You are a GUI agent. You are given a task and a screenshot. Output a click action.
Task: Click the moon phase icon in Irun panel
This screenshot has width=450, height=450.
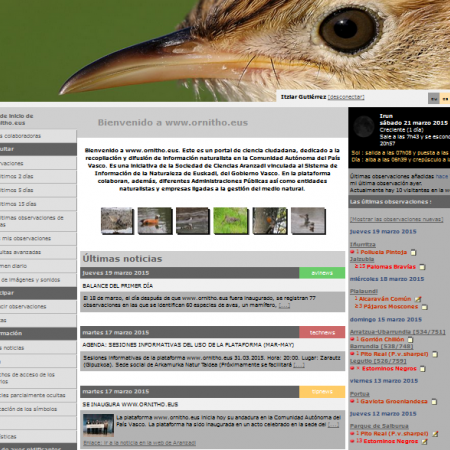[364, 127]
